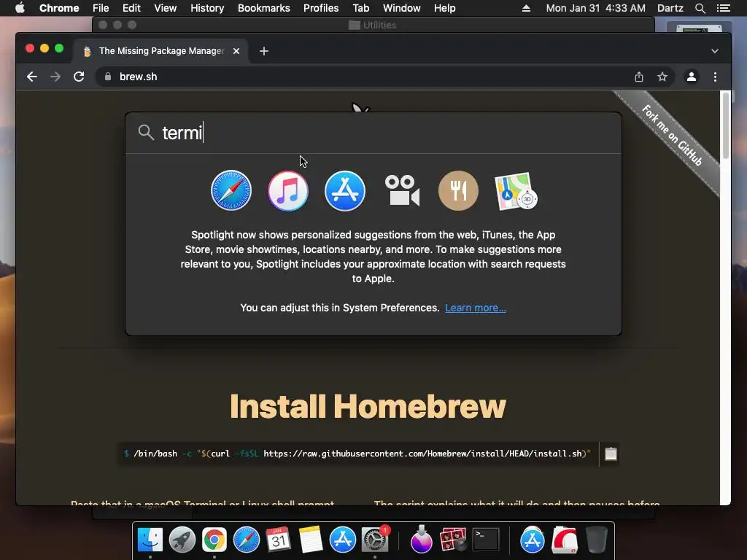Open the Profiles menu
The height and width of the screenshot is (560, 747).
click(x=321, y=8)
